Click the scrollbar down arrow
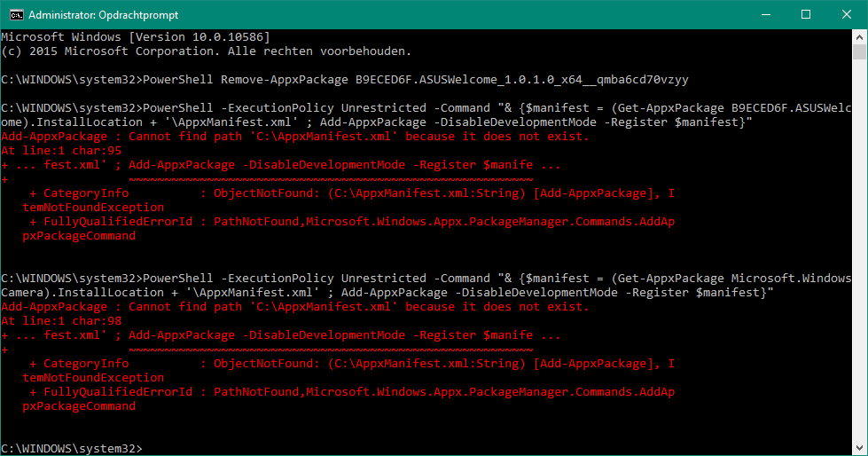 pyautogui.click(x=859, y=448)
